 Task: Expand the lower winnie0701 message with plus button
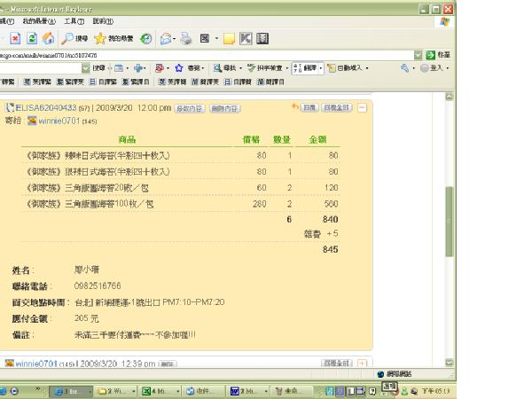(363, 364)
